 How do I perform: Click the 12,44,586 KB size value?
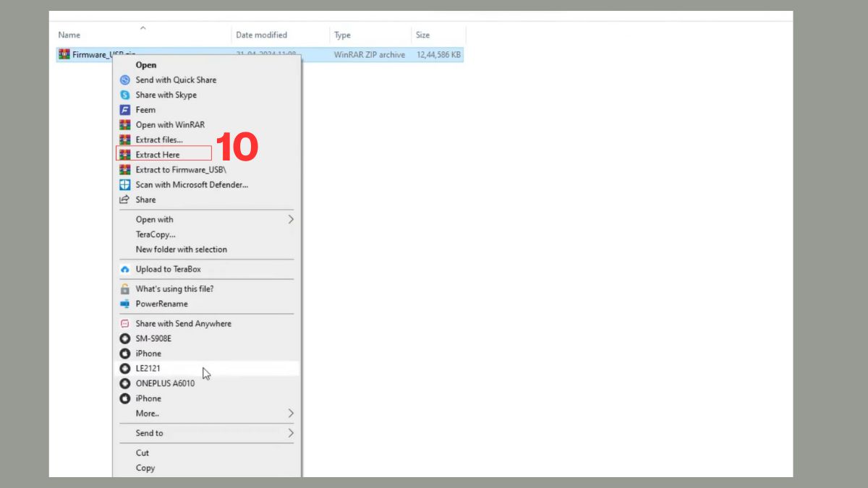click(439, 54)
